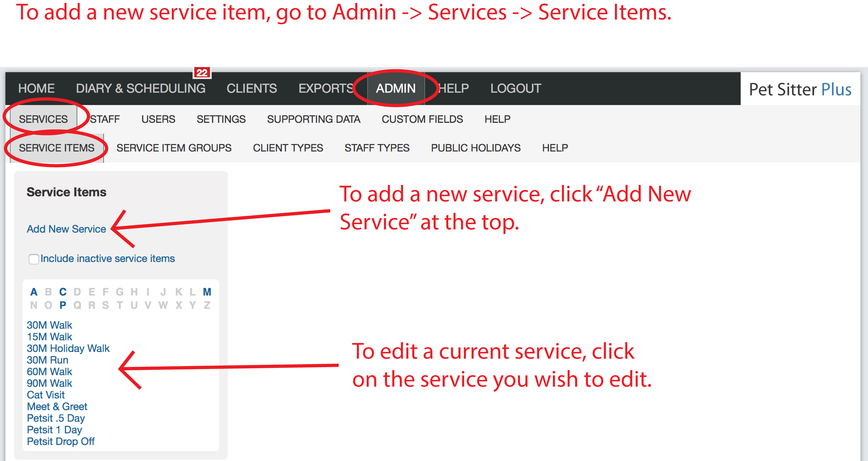Image resolution: width=868 pixels, height=461 pixels.
Task: Click HELP in the Services submenu row
Action: [x=555, y=148]
